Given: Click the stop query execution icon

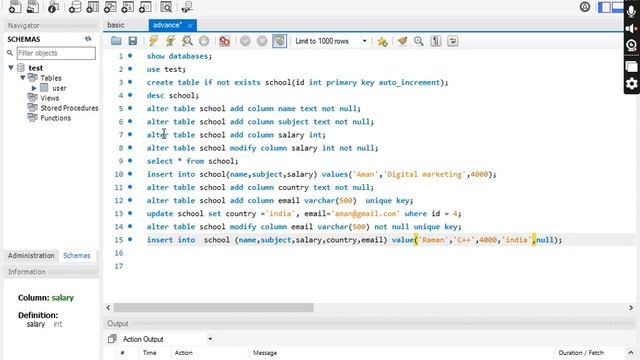Looking at the screenshot, I should pyautogui.click(x=204, y=41).
